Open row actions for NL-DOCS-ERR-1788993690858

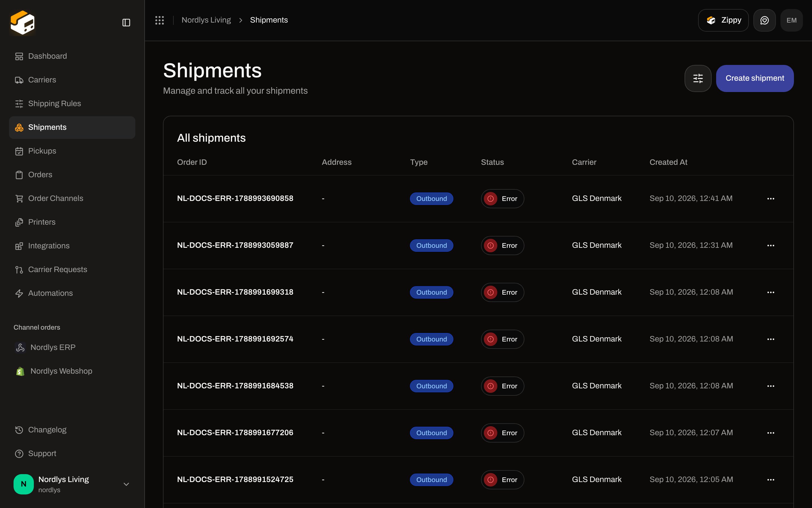[771, 199]
